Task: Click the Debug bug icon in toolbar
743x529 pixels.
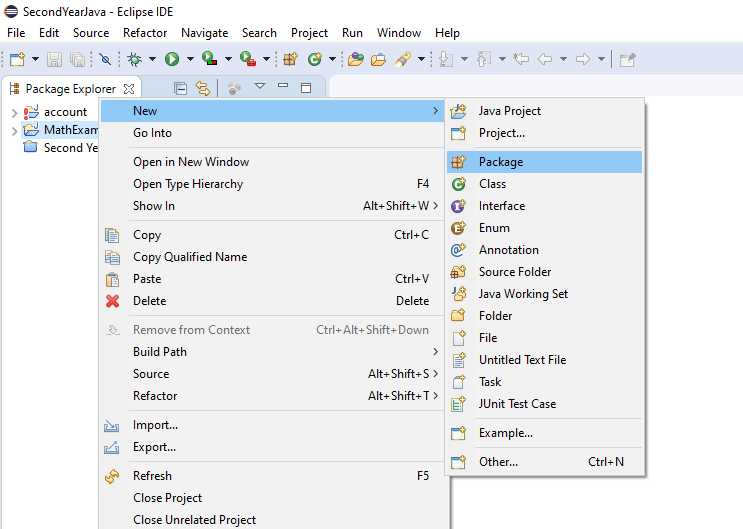Action: (134, 59)
